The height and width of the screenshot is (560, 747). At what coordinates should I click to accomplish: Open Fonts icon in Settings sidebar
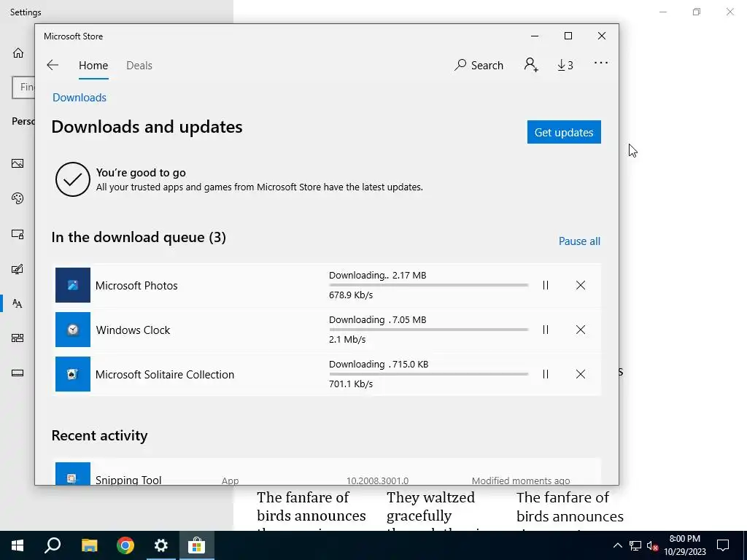click(x=18, y=303)
